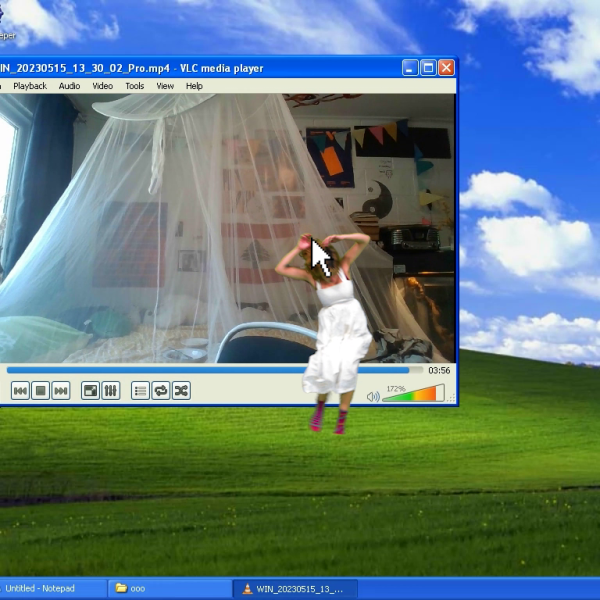Adjust the 172% volume slider
The image size is (600, 600).
pos(413,393)
